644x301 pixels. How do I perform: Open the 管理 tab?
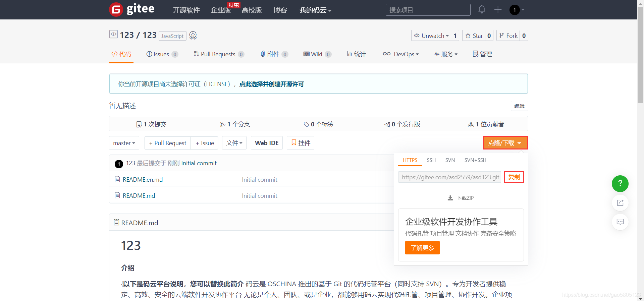[482, 54]
